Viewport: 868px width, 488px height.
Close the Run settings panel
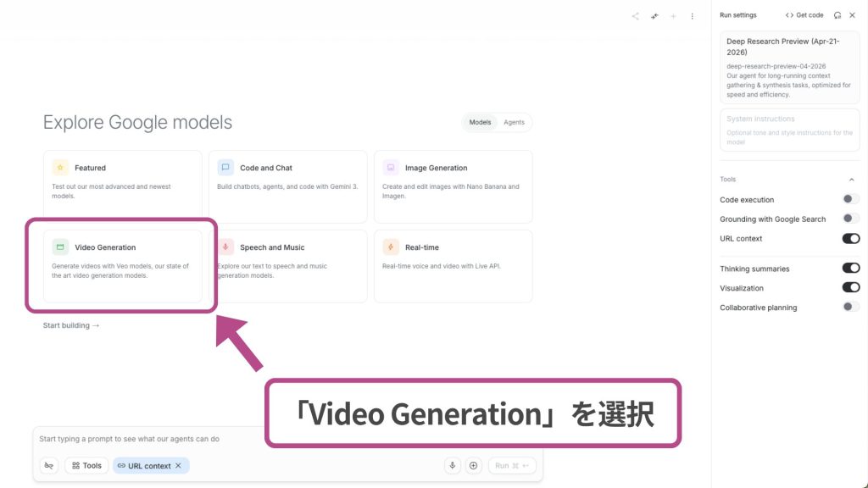coord(853,15)
